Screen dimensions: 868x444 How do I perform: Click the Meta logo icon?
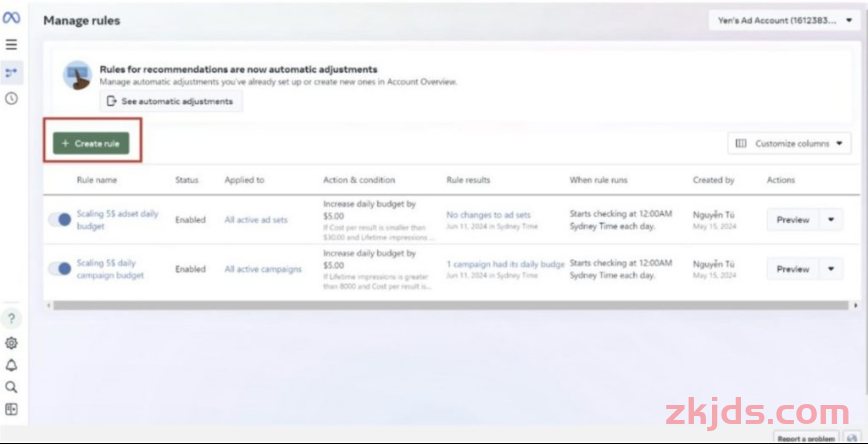pos(11,18)
